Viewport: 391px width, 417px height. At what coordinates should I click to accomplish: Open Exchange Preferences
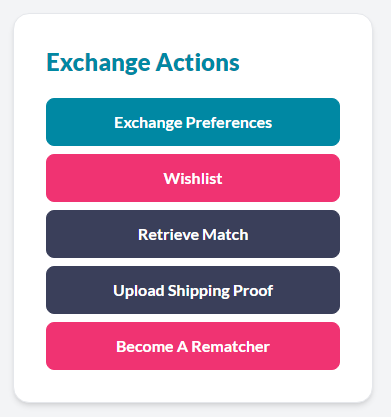pos(193,122)
